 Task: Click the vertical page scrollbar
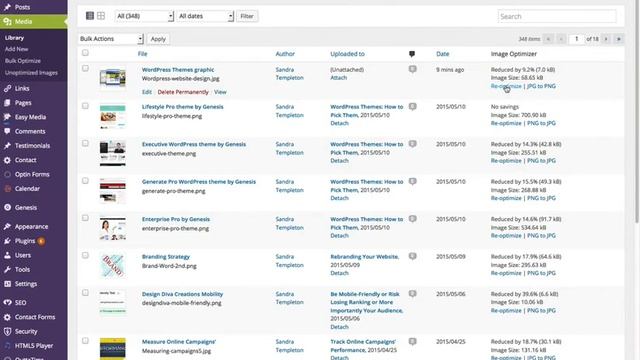(637, 110)
